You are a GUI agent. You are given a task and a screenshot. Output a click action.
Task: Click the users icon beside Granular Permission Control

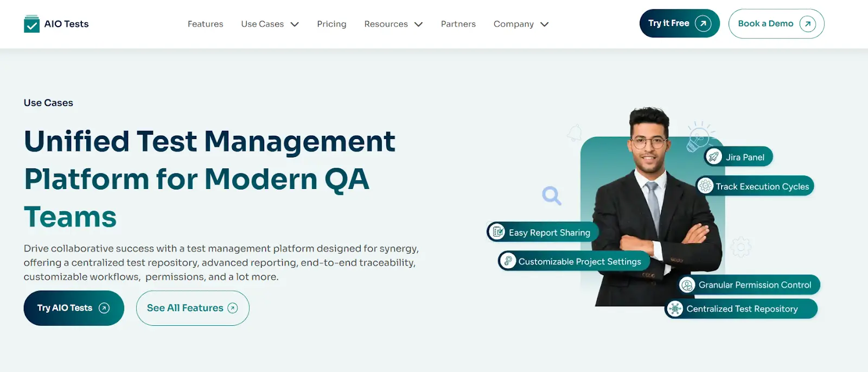point(687,285)
